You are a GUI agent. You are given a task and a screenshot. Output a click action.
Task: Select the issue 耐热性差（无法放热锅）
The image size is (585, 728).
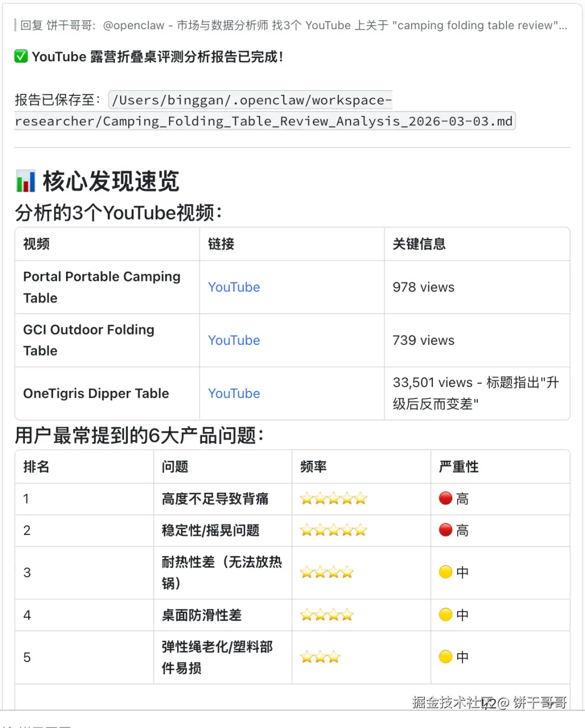pos(222,572)
